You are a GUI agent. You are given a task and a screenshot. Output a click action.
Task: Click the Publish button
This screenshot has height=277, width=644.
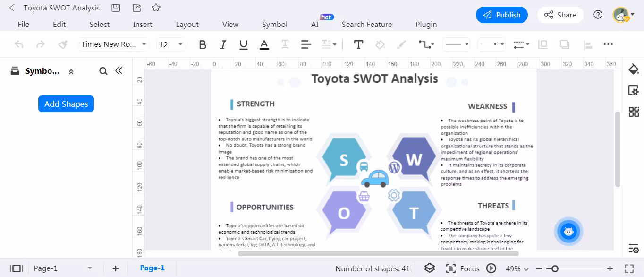tap(502, 15)
